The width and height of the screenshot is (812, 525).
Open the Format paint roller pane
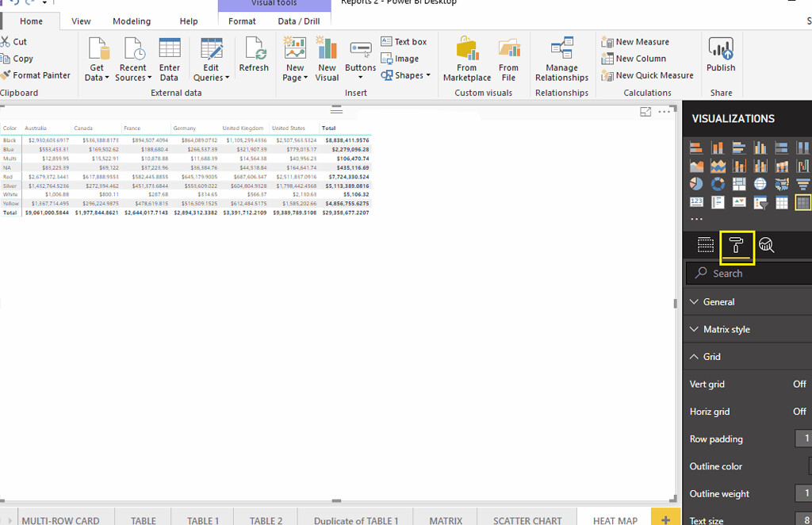tap(736, 245)
